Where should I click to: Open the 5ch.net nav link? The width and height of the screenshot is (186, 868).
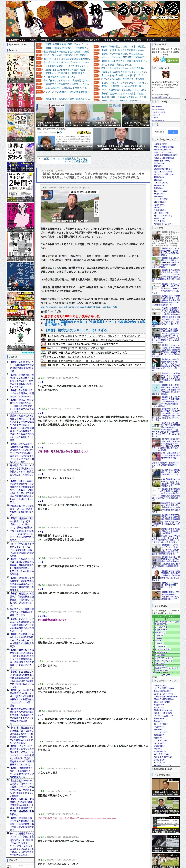tap(151, 40)
